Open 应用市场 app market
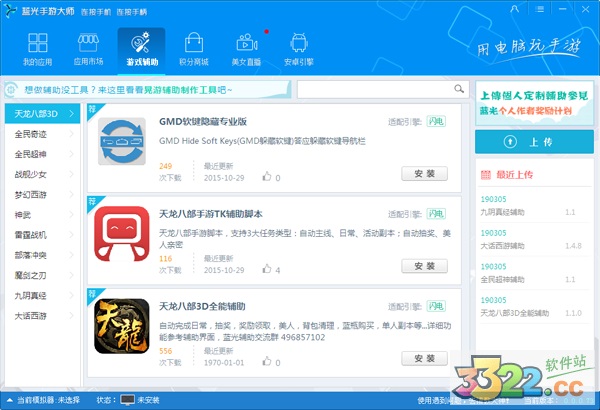Image resolution: width=600 pixels, height=410 pixels. pos(88,50)
